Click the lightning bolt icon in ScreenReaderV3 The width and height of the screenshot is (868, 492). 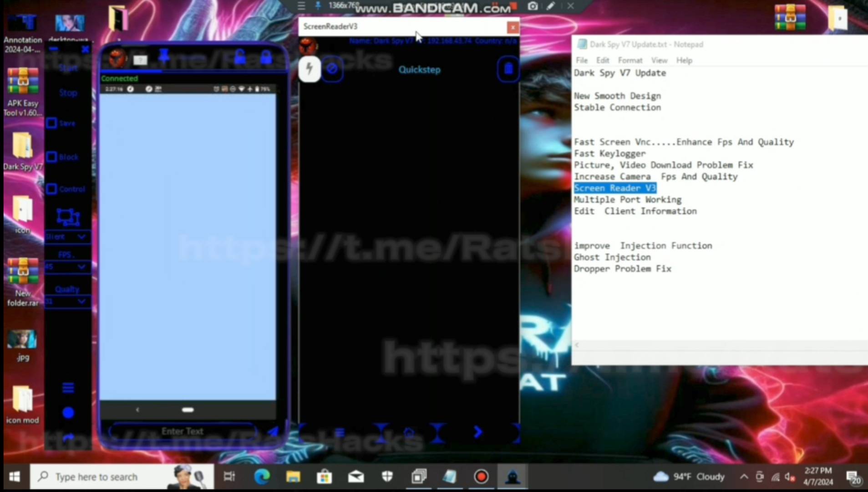pos(310,70)
